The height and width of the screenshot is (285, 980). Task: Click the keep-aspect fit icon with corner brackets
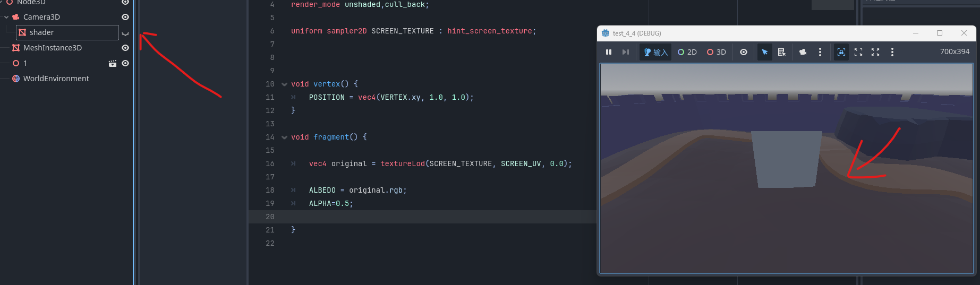point(858,52)
